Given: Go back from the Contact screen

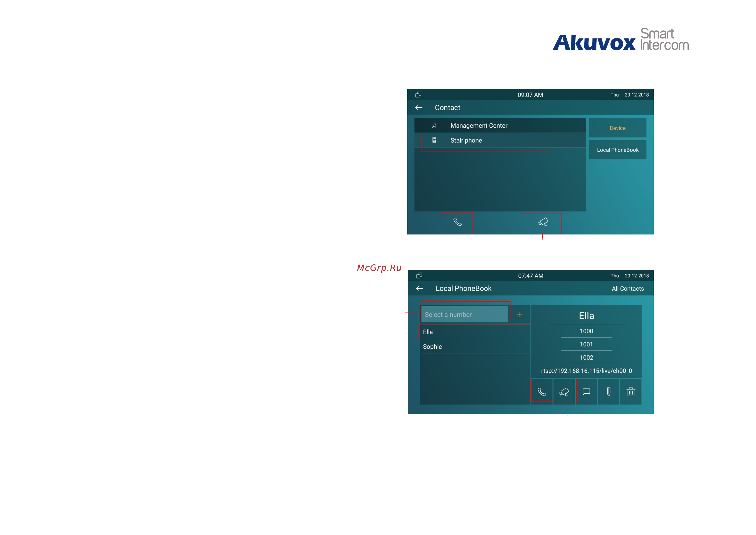Looking at the screenshot, I should pos(419,107).
